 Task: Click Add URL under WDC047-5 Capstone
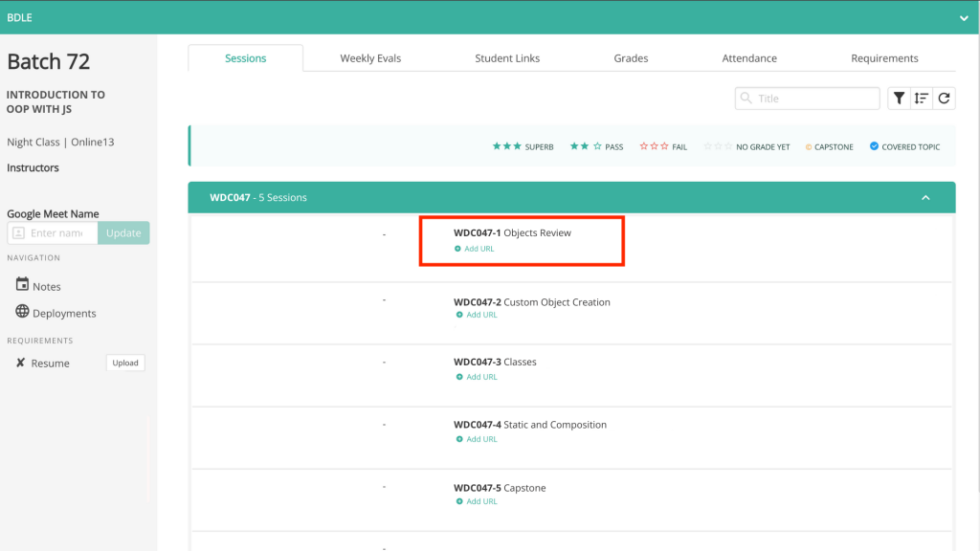click(481, 501)
